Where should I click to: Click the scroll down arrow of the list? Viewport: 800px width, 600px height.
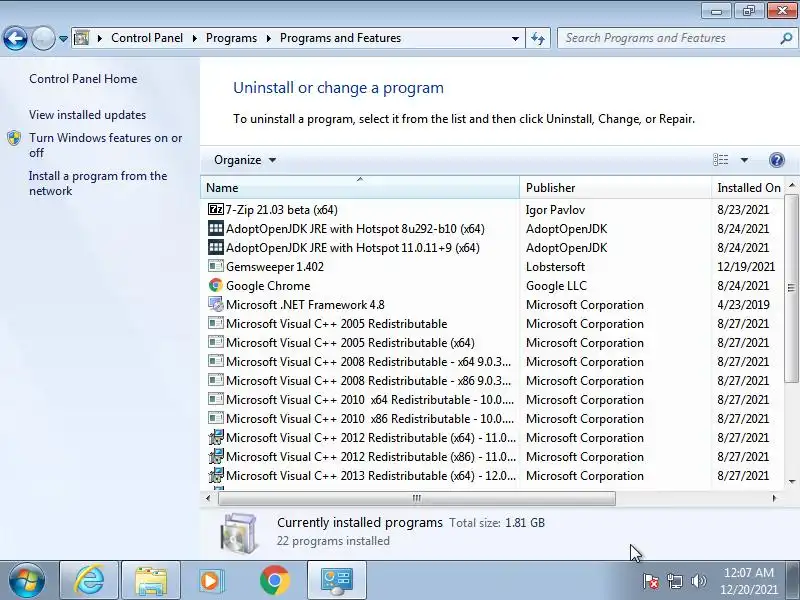pyautogui.click(x=792, y=481)
